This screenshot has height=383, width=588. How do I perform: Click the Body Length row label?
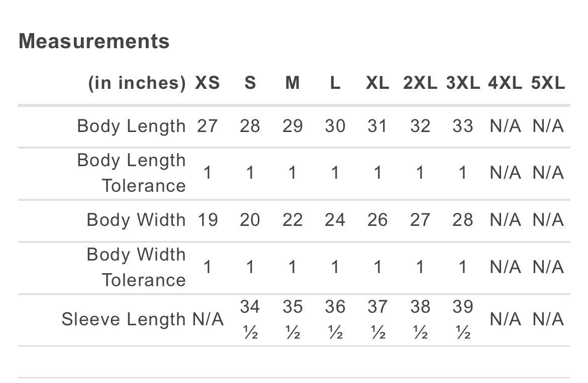tap(131, 126)
